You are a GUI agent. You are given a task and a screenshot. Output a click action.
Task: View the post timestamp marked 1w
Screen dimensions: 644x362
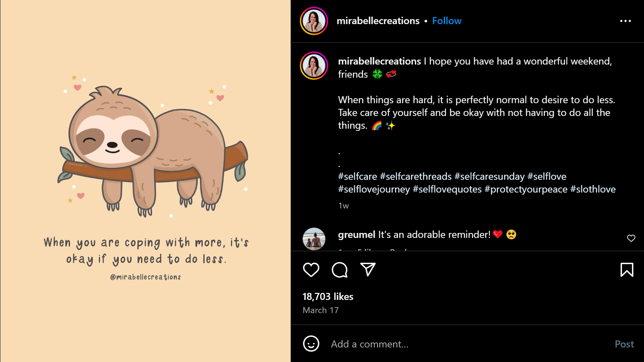click(x=343, y=206)
